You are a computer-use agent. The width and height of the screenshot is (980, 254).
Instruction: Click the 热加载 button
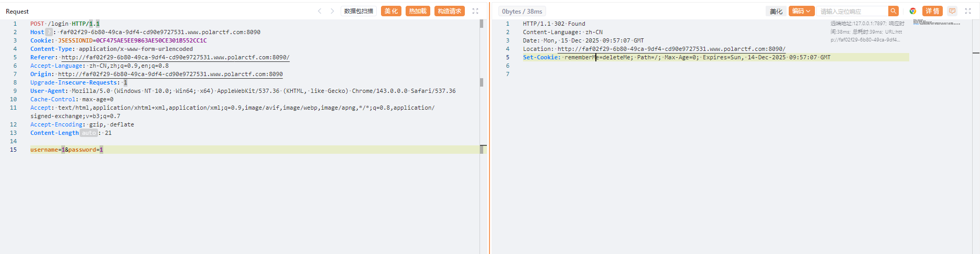[x=418, y=11]
